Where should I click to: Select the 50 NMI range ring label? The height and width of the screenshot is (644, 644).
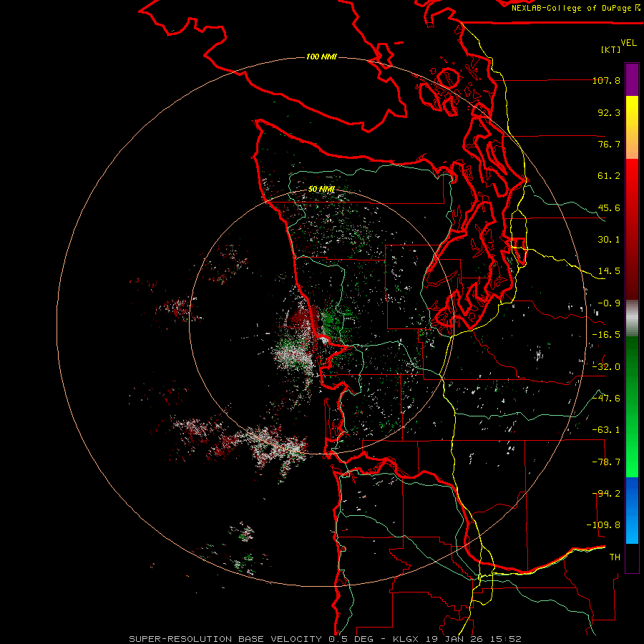321,189
